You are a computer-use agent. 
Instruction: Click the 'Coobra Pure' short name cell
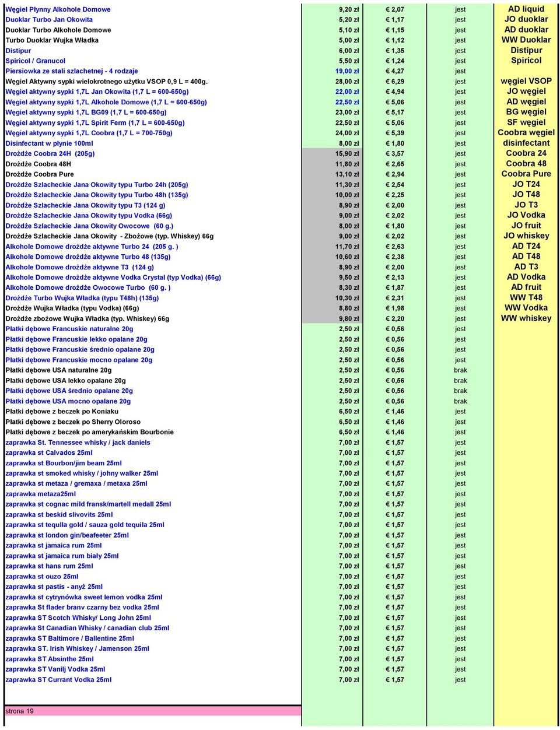[526, 174]
